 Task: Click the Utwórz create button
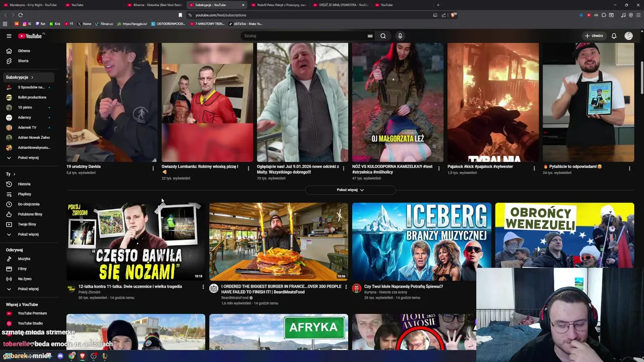point(594,36)
